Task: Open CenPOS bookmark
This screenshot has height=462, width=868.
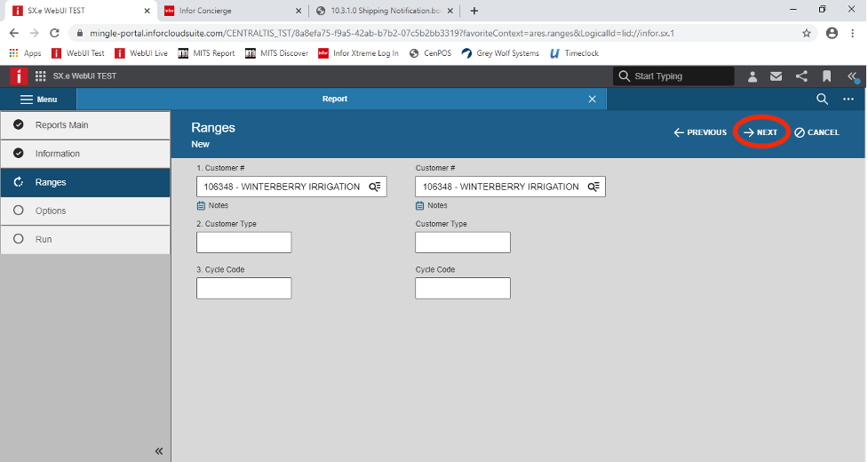Action: point(430,53)
